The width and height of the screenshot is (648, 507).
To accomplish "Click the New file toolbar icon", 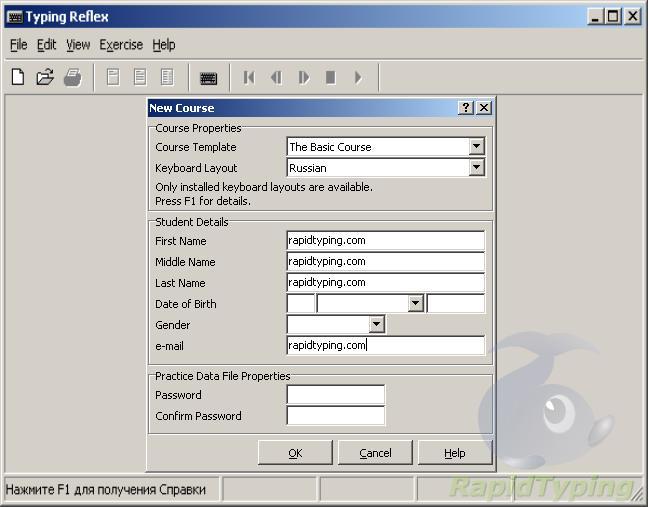I will pyautogui.click(x=18, y=77).
